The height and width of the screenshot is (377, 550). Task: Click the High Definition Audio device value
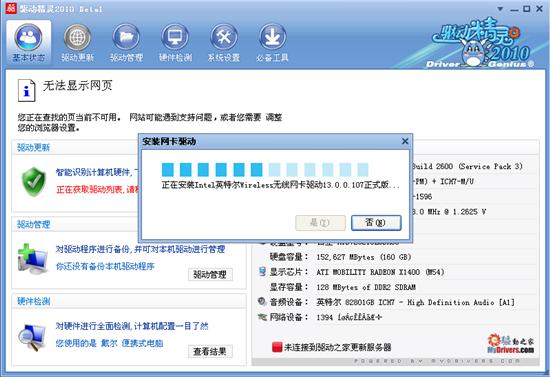[416, 302]
